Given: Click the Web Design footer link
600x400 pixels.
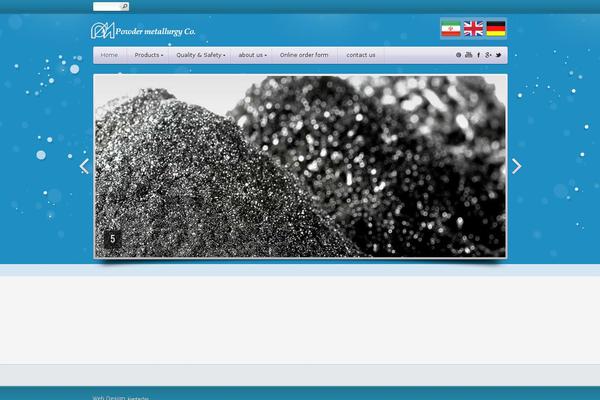Looking at the screenshot, I should pos(109,397).
